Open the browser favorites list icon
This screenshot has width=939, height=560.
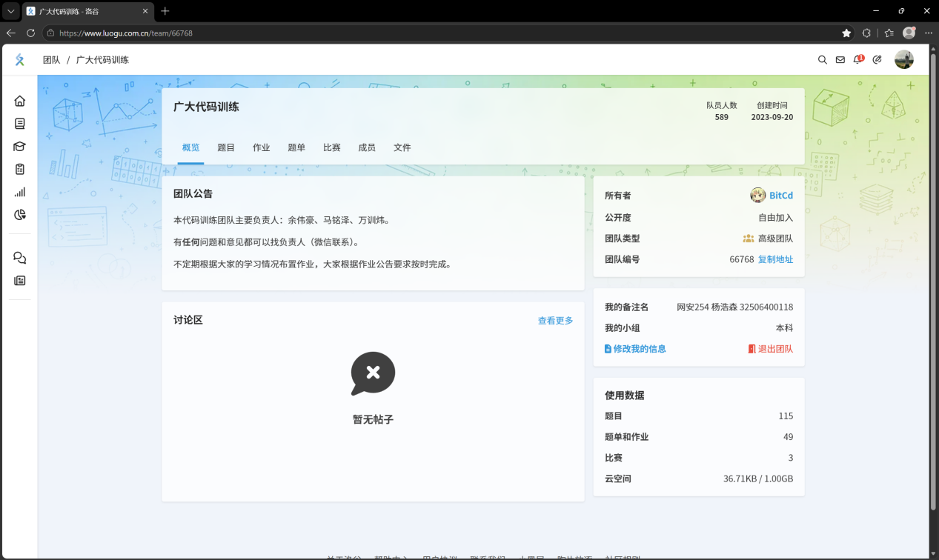[889, 33]
